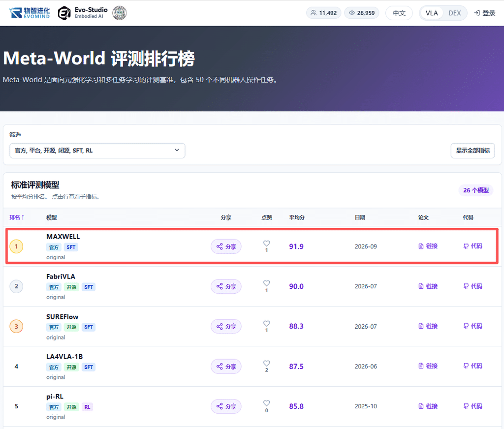Click the login button 登录
This screenshot has height=429, width=504.
[x=485, y=13]
